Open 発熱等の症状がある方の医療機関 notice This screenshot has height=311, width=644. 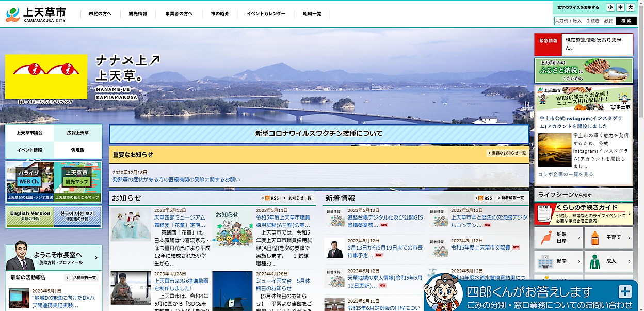176,180
